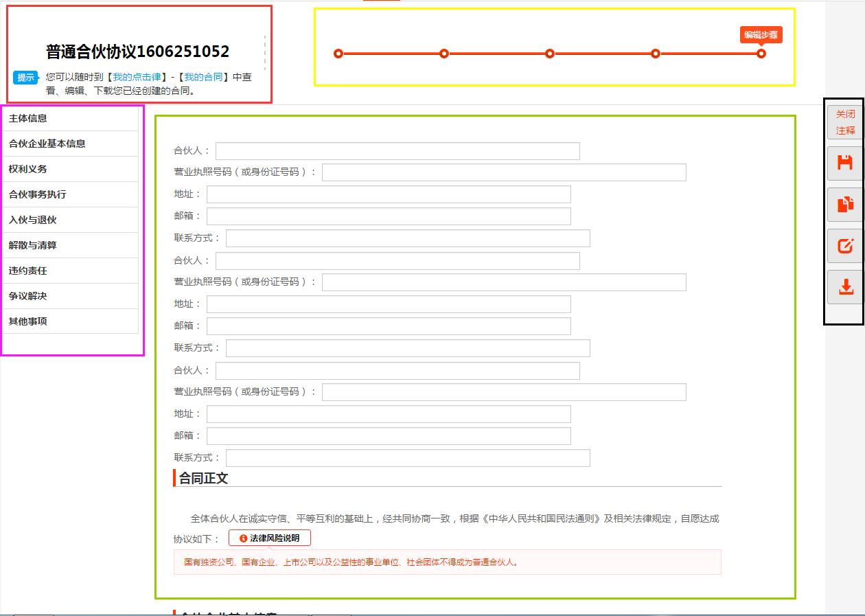The image size is (865, 616).
Task: Select the first step dot on the progress line
Action: pyautogui.click(x=338, y=52)
